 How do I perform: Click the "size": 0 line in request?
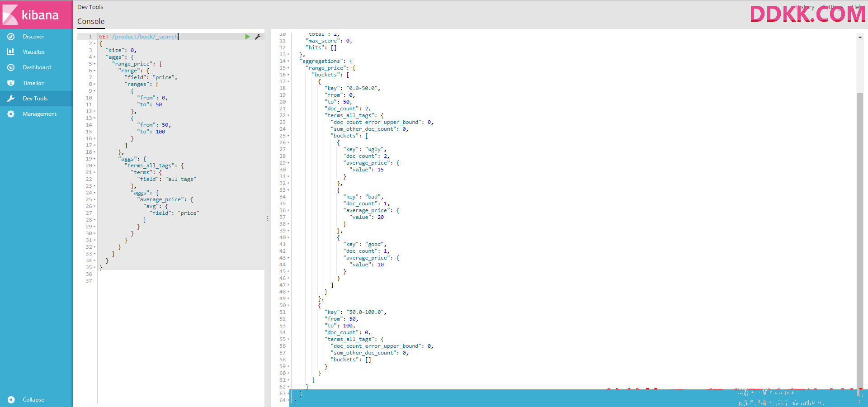121,50
